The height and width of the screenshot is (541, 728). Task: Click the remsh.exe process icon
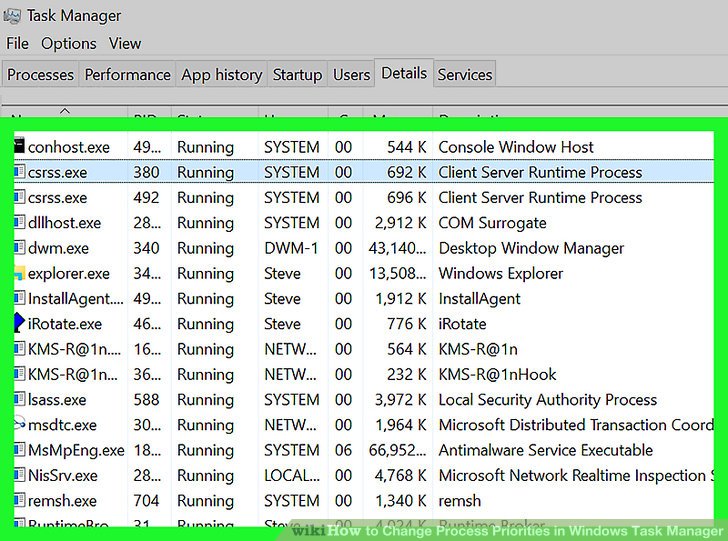click(19, 500)
